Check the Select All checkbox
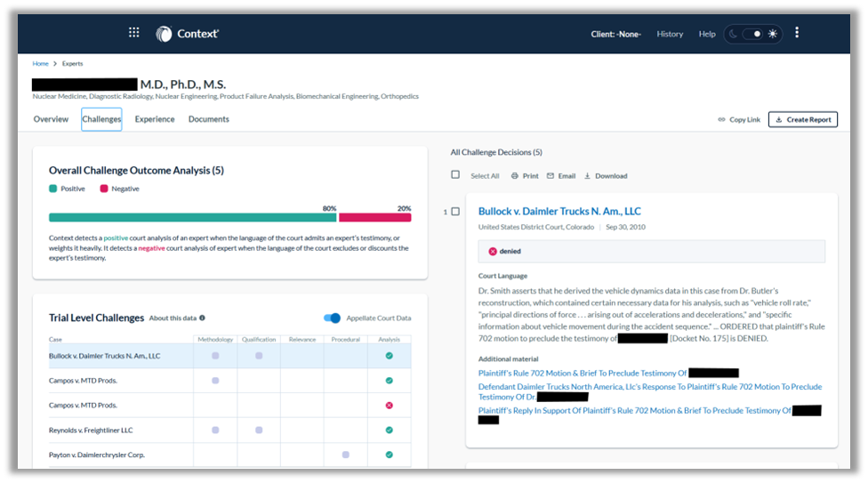 click(x=455, y=175)
